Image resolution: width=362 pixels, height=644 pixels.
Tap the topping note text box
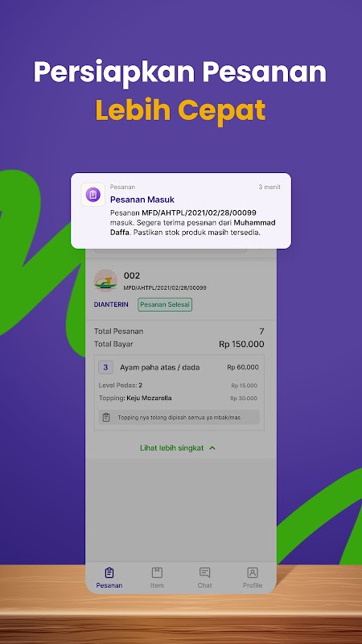tap(179, 417)
